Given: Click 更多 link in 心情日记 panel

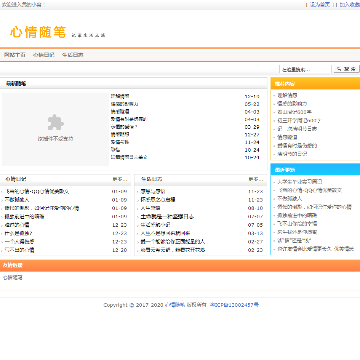Looking at the screenshot, I should coord(120,179).
